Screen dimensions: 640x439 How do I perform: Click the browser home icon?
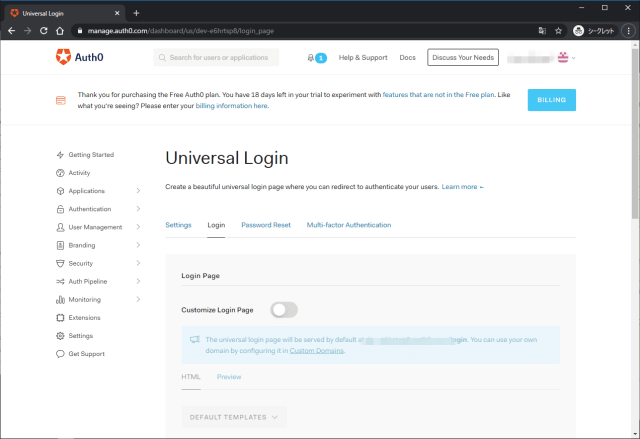pyautogui.click(x=60, y=31)
